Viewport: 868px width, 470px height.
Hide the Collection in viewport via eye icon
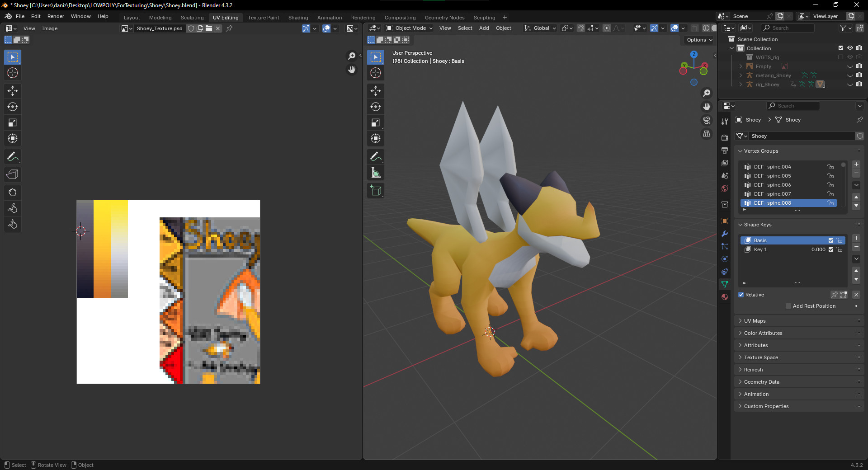[x=850, y=48]
